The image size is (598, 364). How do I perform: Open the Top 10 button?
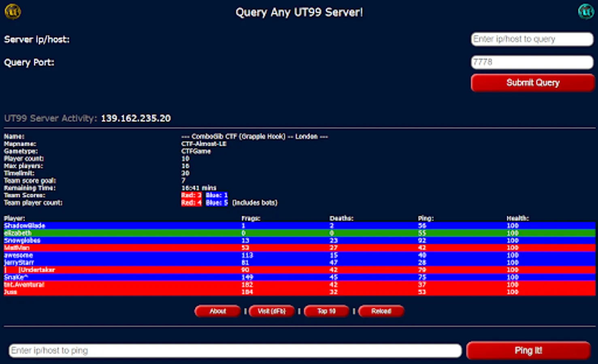pyautogui.click(x=326, y=311)
